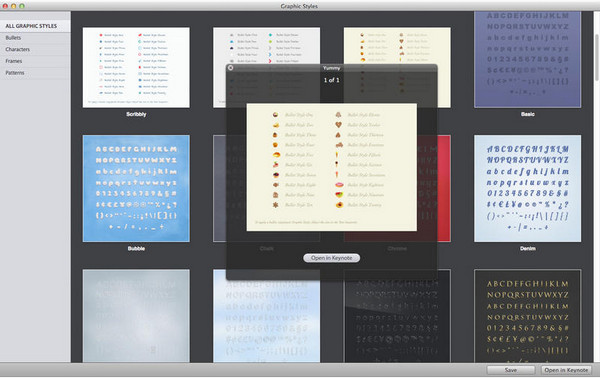Click the vertical scrollbar on right
600x378 pixels.
point(596,57)
